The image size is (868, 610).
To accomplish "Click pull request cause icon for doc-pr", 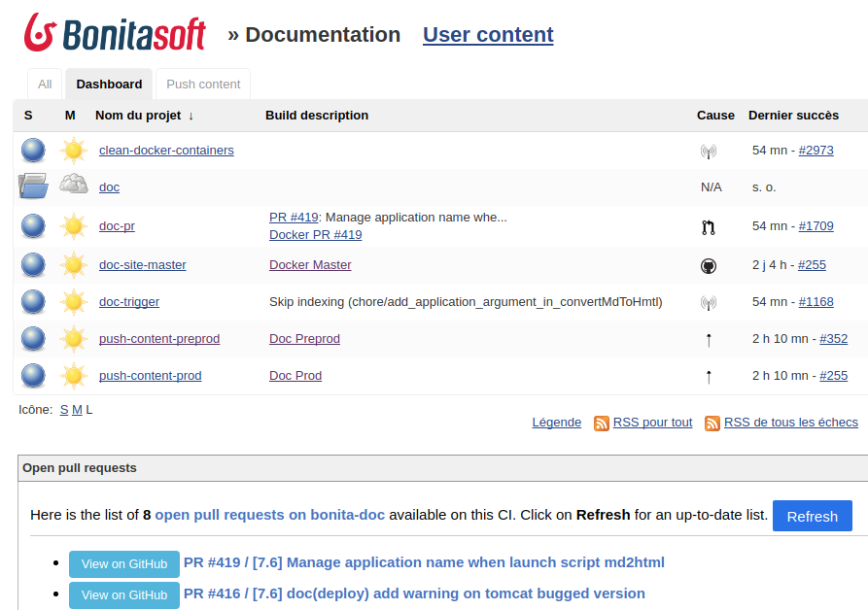I will pos(709,227).
